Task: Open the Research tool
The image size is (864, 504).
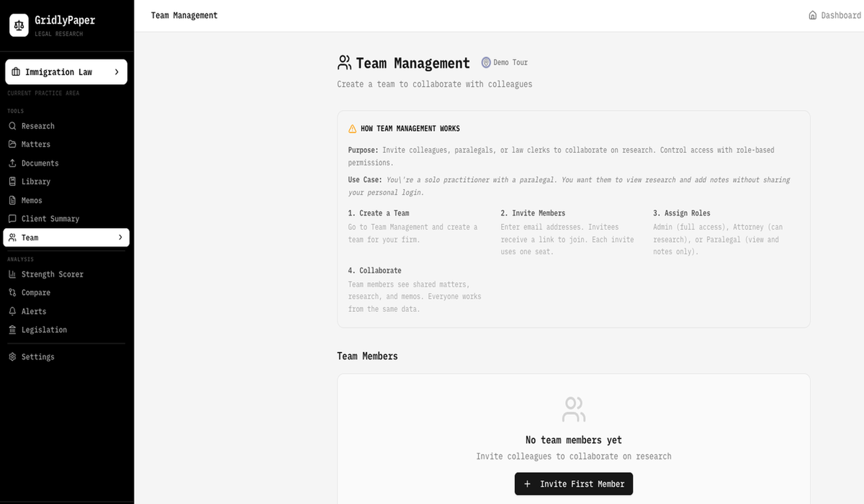Action: [x=66, y=126]
